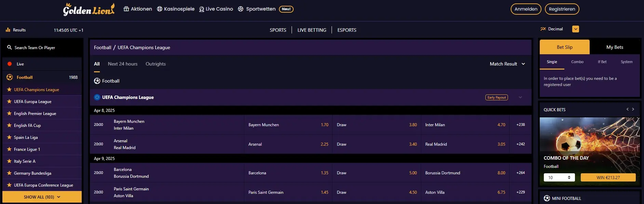Image resolution: width=644 pixels, height=204 pixels.
Task: Click the Golden Lion logo
Action: (89, 9)
